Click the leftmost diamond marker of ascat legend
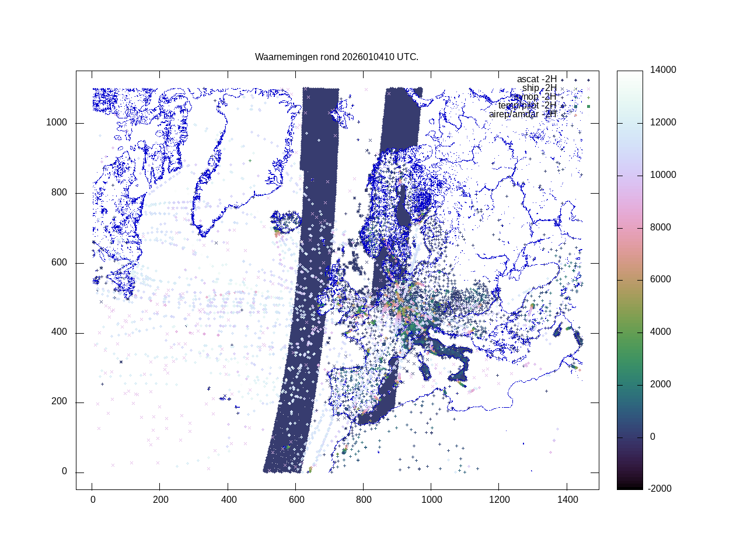747x560 pixels. (562, 80)
